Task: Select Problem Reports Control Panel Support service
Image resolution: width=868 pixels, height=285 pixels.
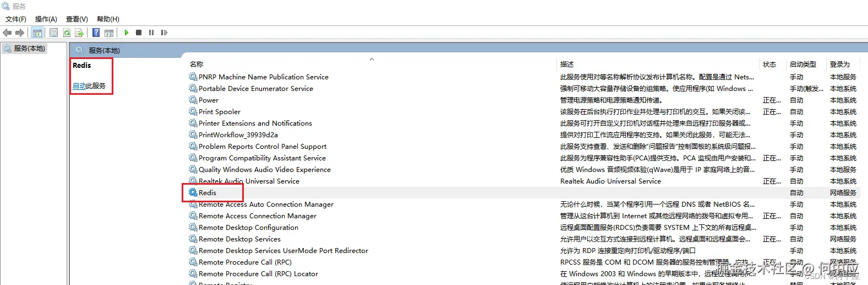Action: 263,146
